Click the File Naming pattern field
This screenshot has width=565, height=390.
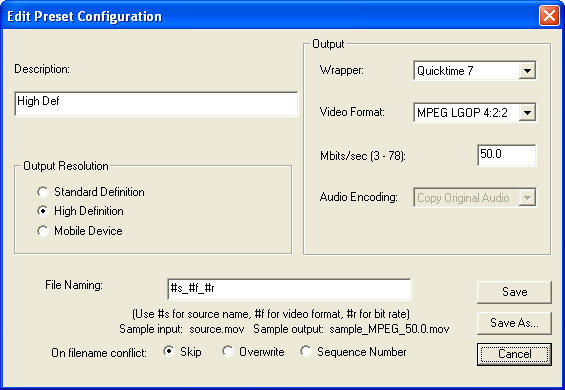pos(289,289)
